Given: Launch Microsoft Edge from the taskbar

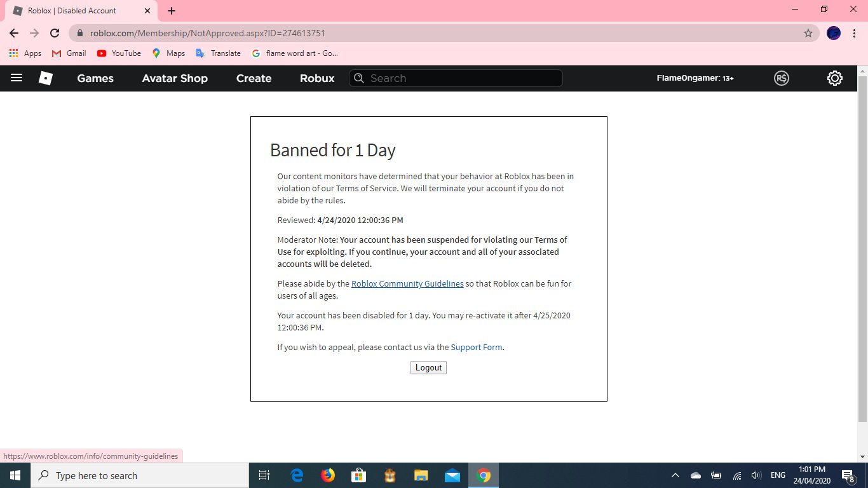Looking at the screenshot, I should 297,475.
